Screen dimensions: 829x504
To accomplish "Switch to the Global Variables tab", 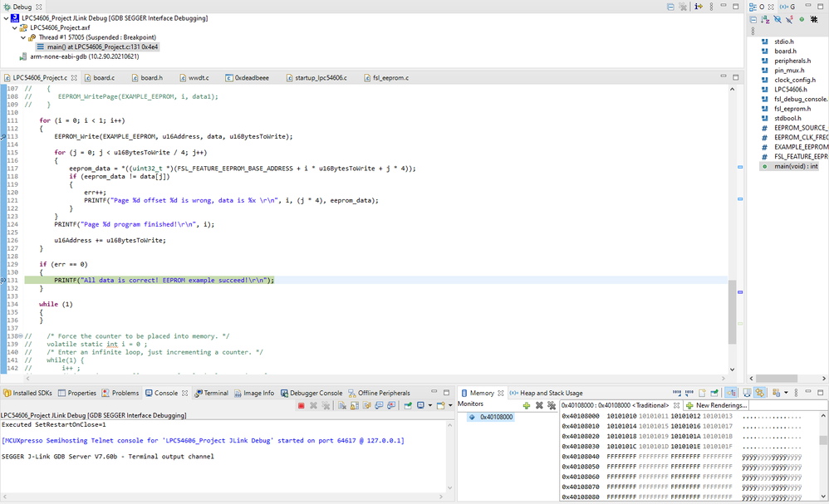I will pos(787,7).
